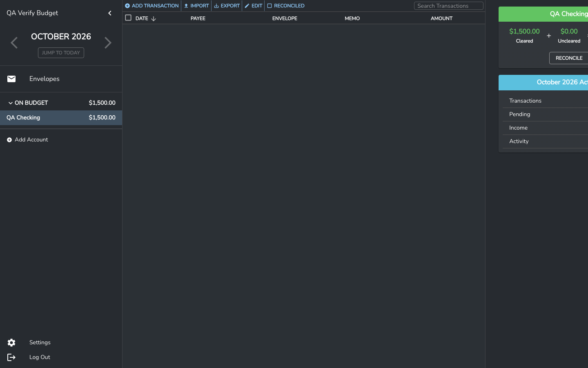Focus the Search Transactions field
This screenshot has height=368, width=588.
coord(449,6)
